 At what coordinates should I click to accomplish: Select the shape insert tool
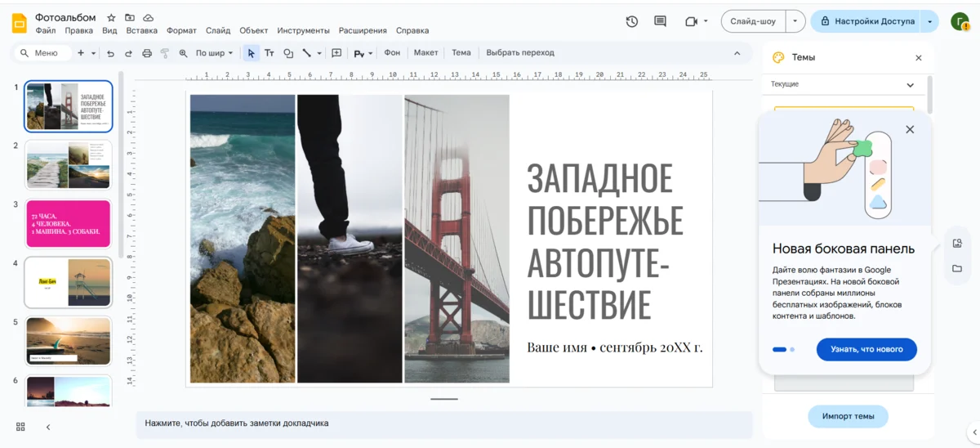tap(288, 53)
